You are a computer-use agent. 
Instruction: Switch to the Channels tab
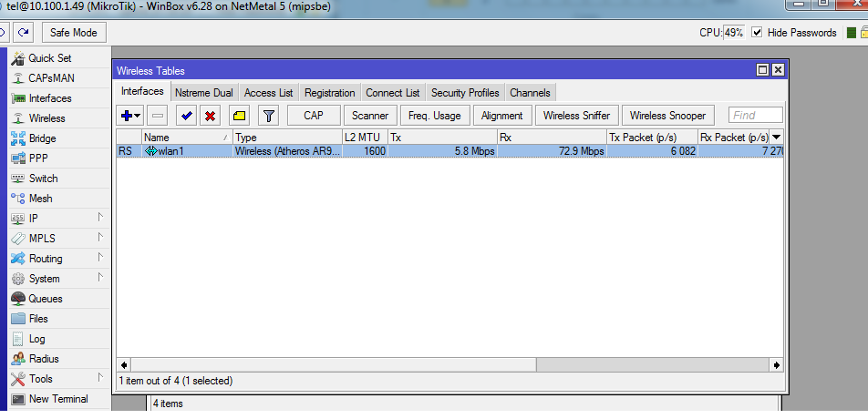coord(530,93)
